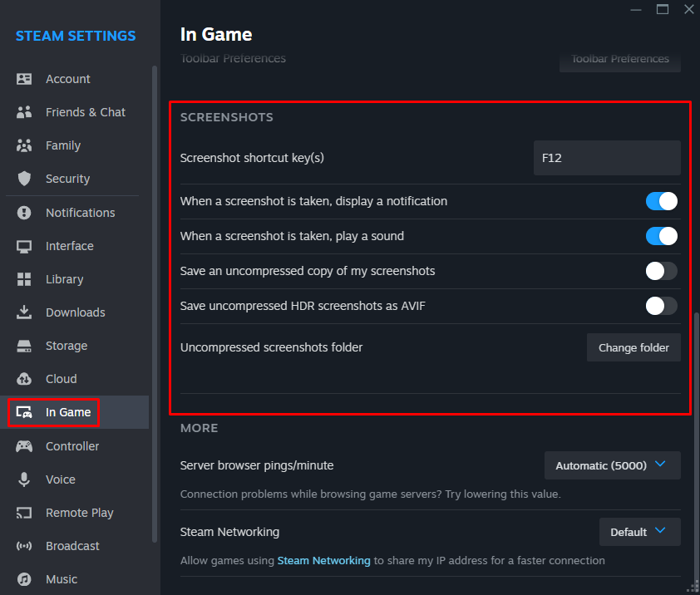700x595 pixels.
Task: Click the Account card icon in sidebar
Action: point(24,79)
